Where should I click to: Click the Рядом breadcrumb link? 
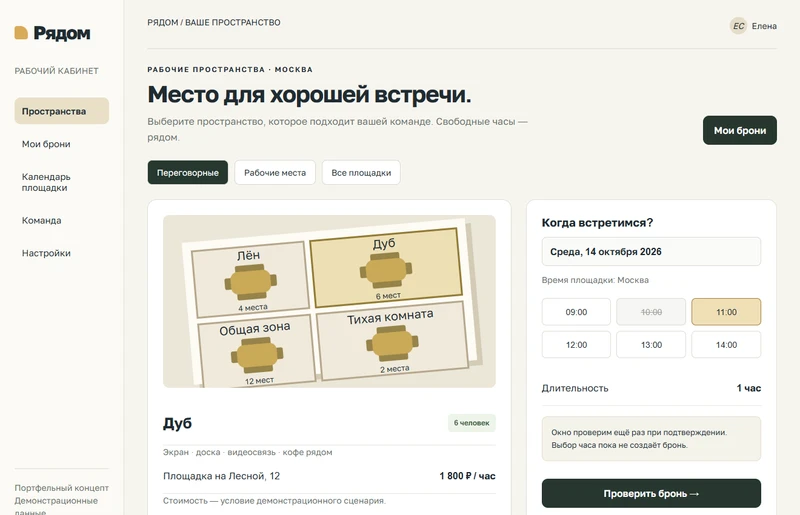(163, 22)
